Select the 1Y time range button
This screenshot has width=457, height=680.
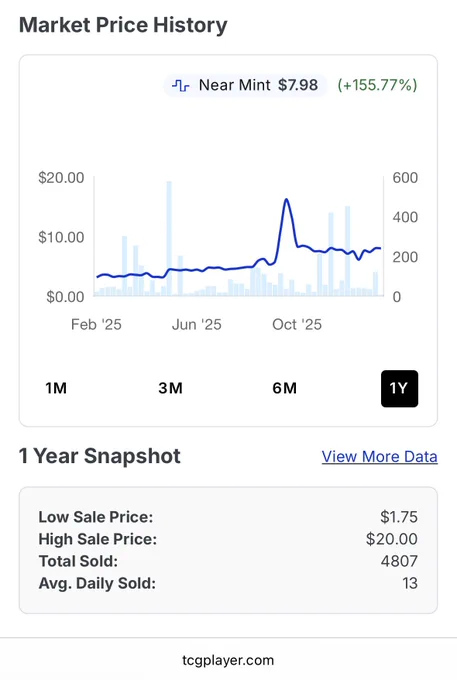pyautogui.click(x=399, y=388)
